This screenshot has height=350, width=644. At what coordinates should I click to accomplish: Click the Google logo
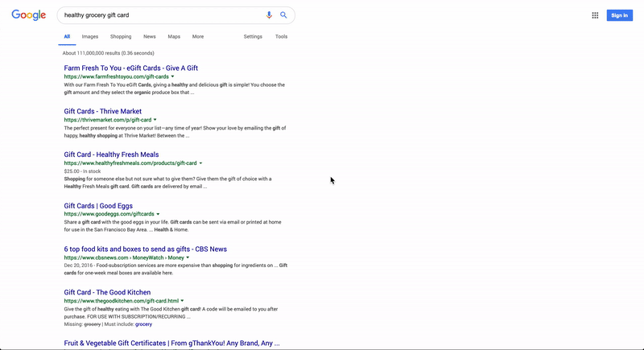29,15
